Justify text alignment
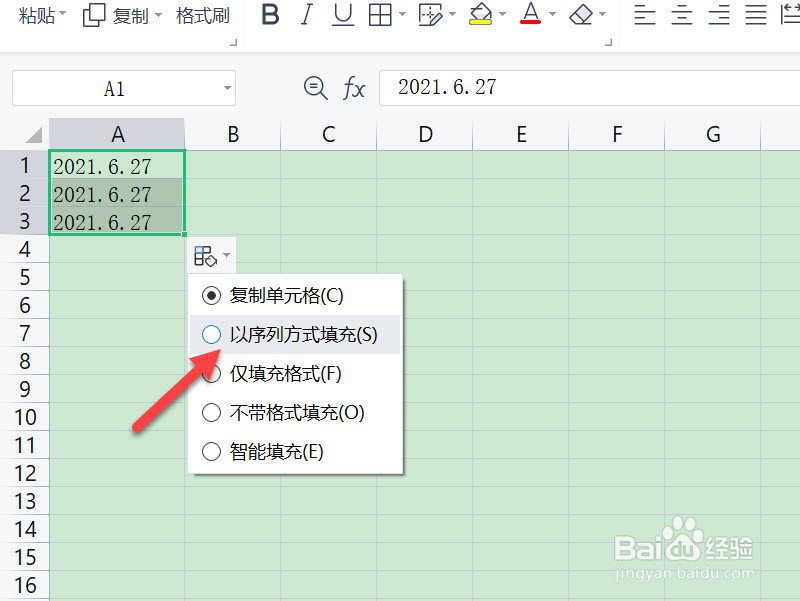The width and height of the screenshot is (800, 601). click(x=756, y=15)
